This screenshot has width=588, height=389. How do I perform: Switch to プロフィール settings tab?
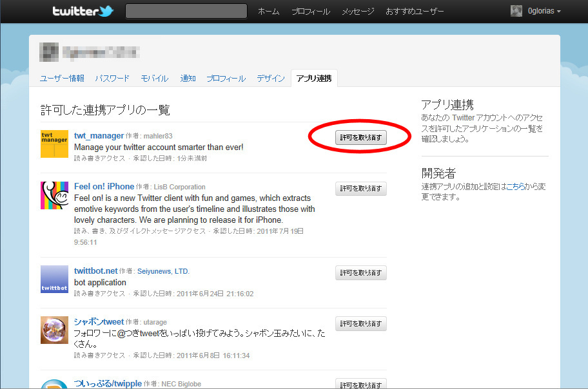coord(226,79)
